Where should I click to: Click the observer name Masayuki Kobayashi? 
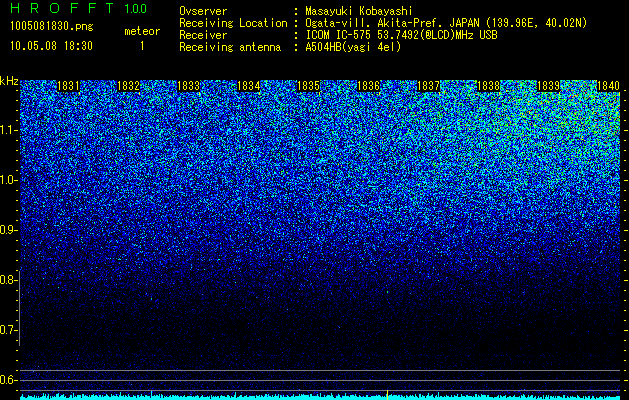pyautogui.click(x=359, y=12)
